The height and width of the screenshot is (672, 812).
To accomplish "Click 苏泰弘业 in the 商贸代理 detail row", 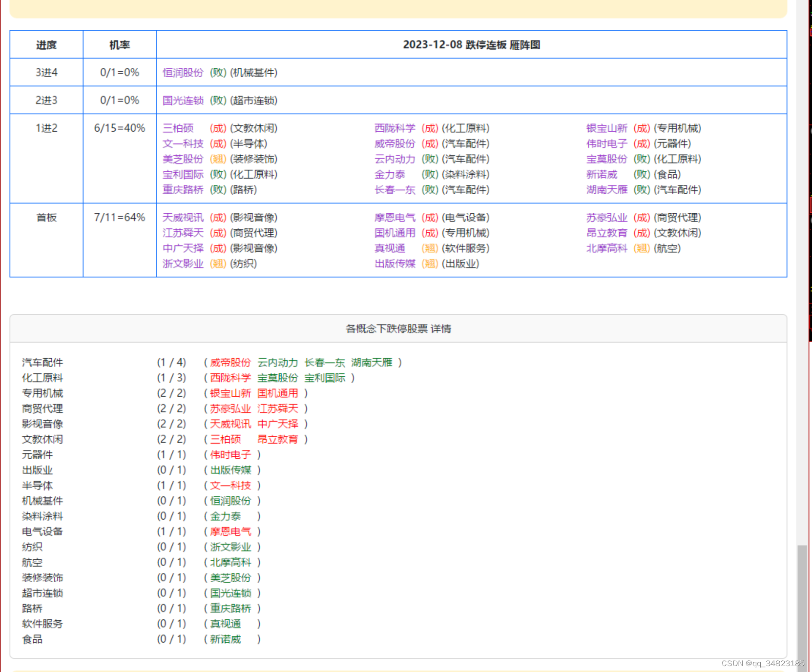I will [230, 409].
